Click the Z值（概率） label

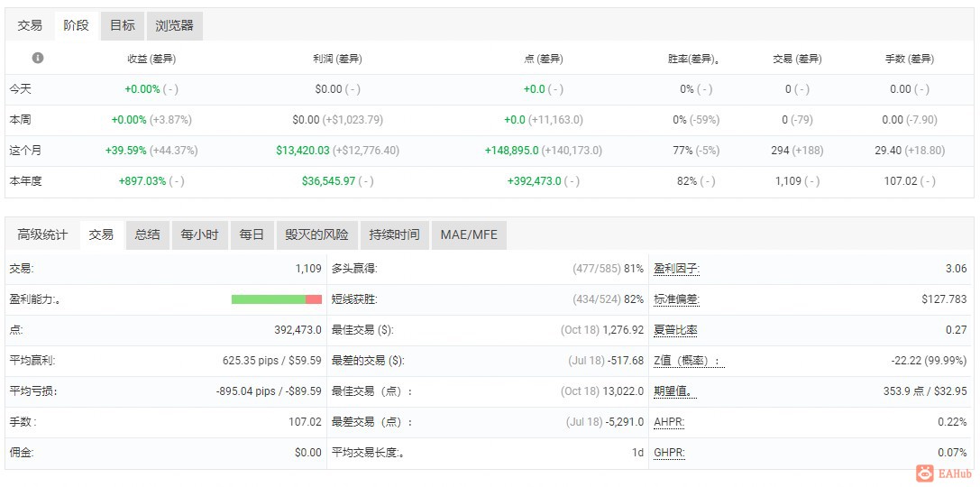pos(689,361)
